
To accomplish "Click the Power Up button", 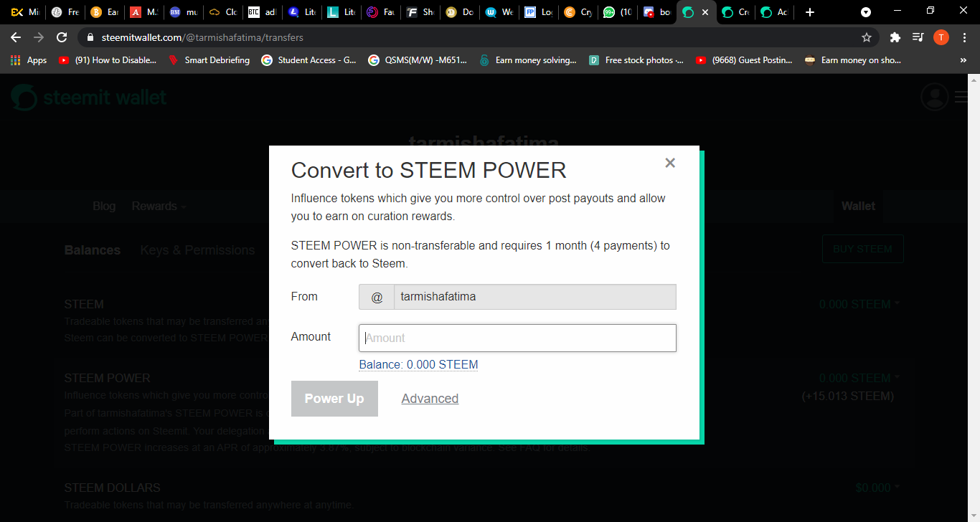I will tap(334, 399).
